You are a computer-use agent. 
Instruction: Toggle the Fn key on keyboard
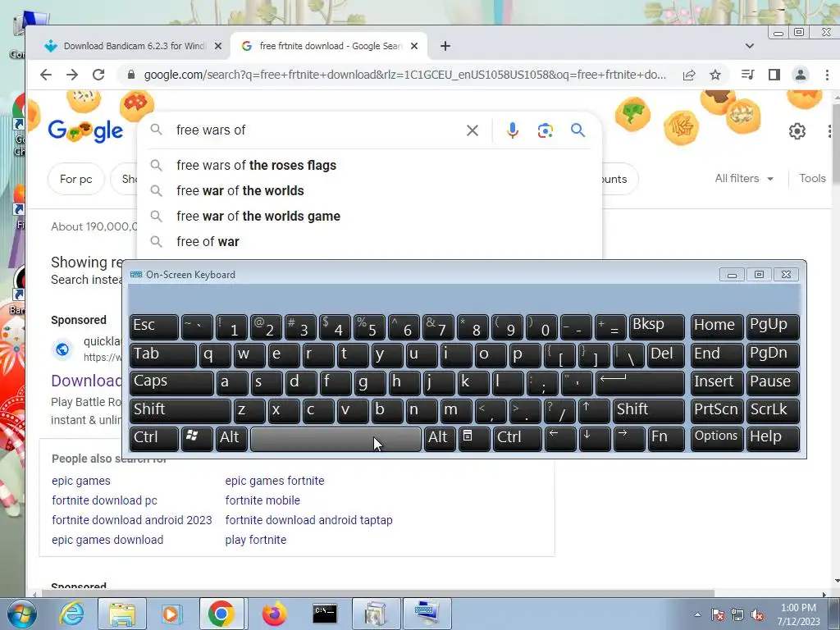coord(666,438)
